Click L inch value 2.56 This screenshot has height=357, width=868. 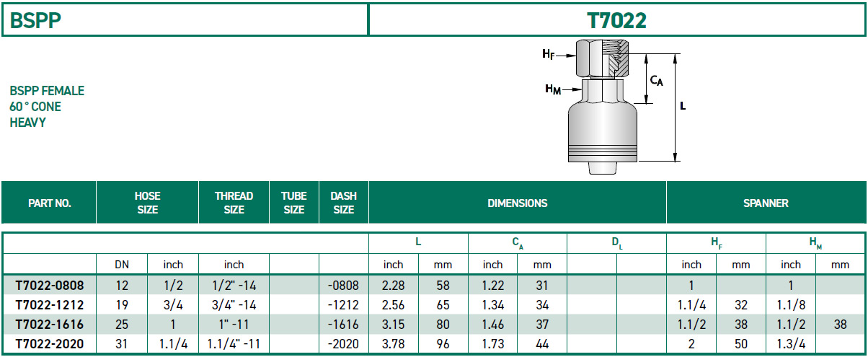click(393, 305)
